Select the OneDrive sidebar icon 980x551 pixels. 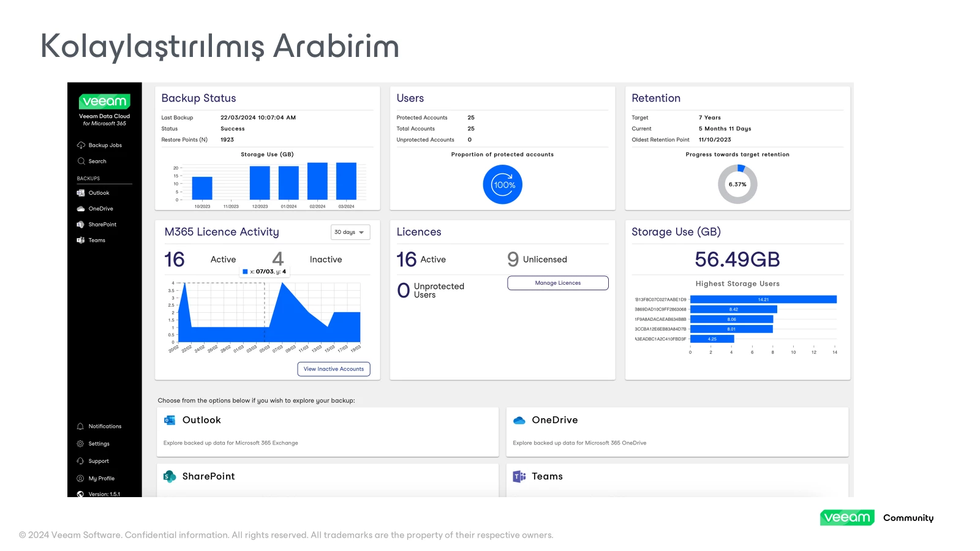pos(81,209)
